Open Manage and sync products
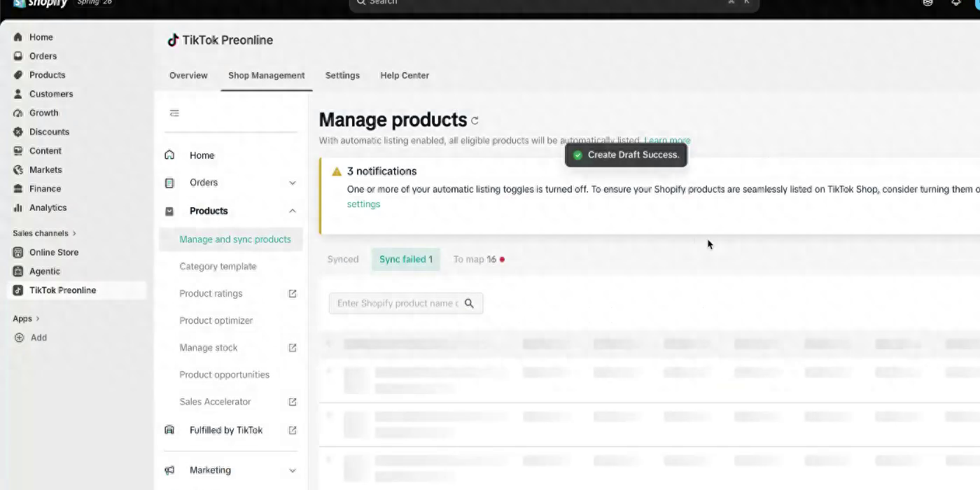980x490 pixels. coord(231,239)
